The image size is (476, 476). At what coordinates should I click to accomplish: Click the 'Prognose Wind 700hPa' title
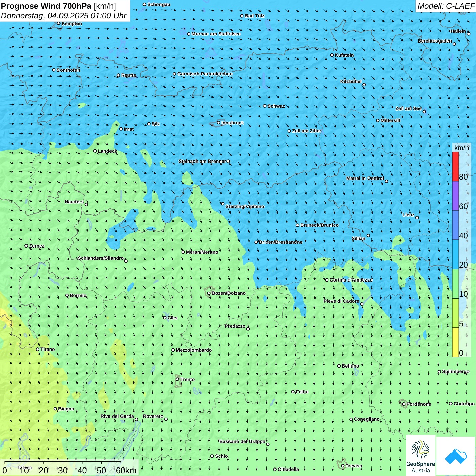pos(47,6)
